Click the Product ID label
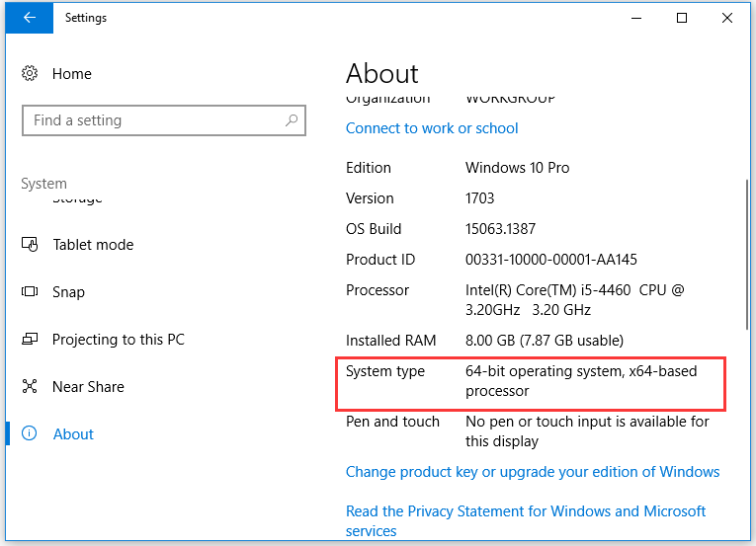The height and width of the screenshot is (546, 756). [380, 260]
